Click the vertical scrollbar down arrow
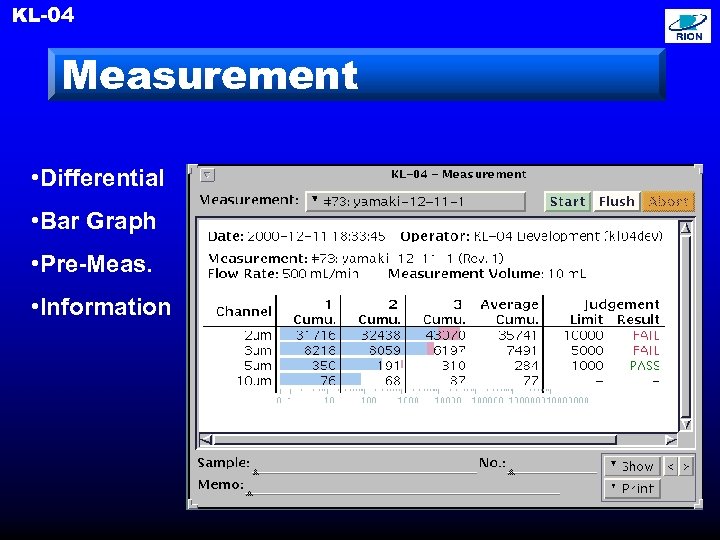The height and width of the screenshot is (540, 720). pyautogui.click(x=686, y=424)
